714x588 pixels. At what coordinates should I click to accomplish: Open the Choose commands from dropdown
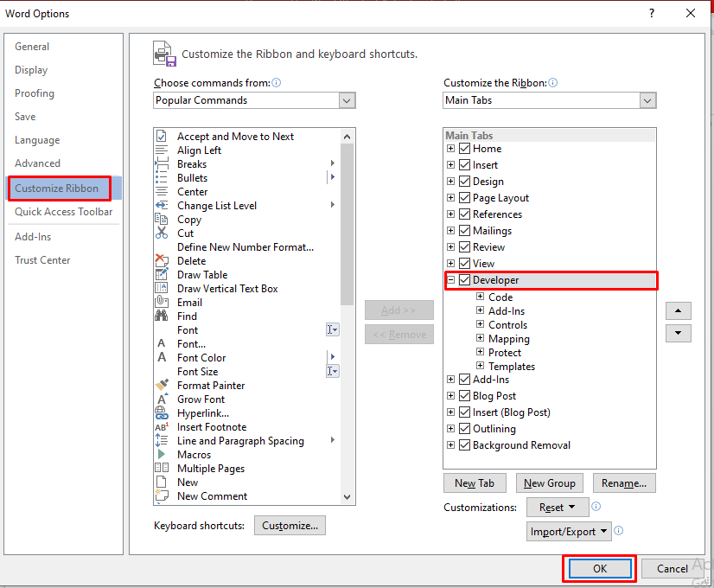tap(347, 100)
